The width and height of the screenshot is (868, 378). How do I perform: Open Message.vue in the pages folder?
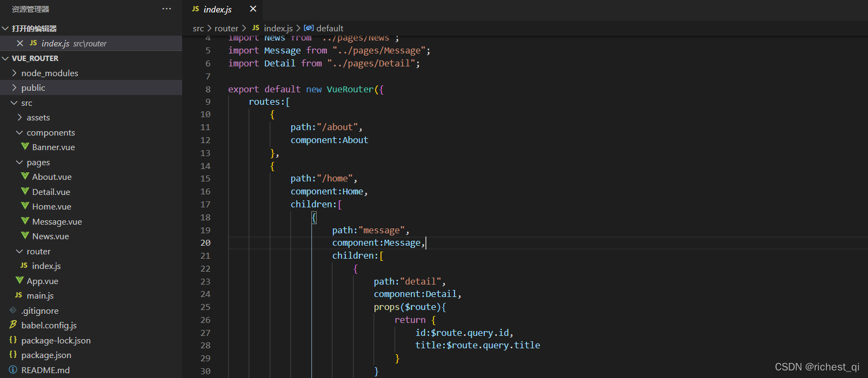pyautogui.click(x=57, y=221)
